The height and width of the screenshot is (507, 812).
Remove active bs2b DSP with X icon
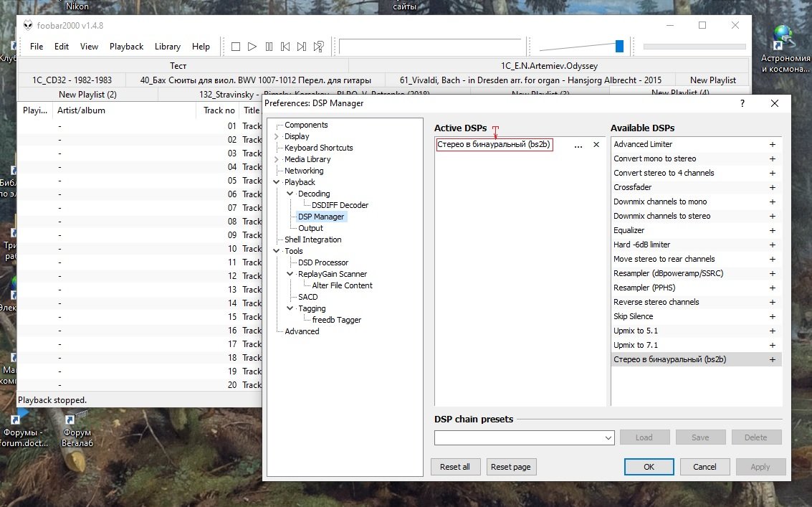click(x=596, y=145)
